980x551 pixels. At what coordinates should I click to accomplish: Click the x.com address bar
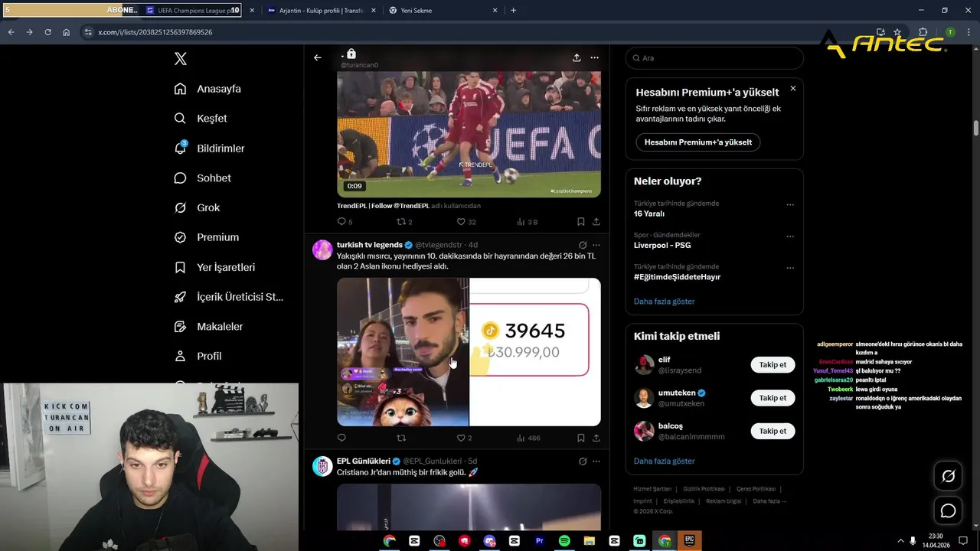pyautogui.click(x=475, y=32)
